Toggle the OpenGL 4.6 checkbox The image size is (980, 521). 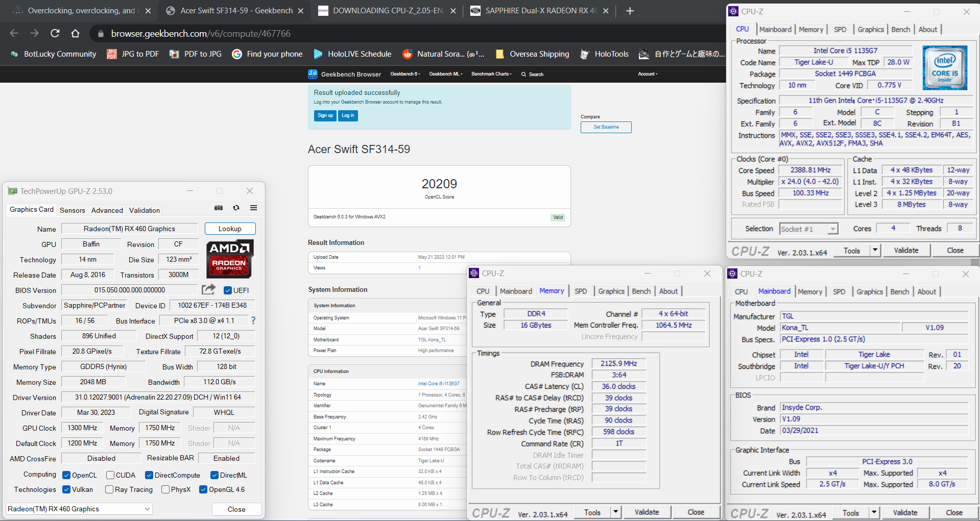[x=203, y=489]
